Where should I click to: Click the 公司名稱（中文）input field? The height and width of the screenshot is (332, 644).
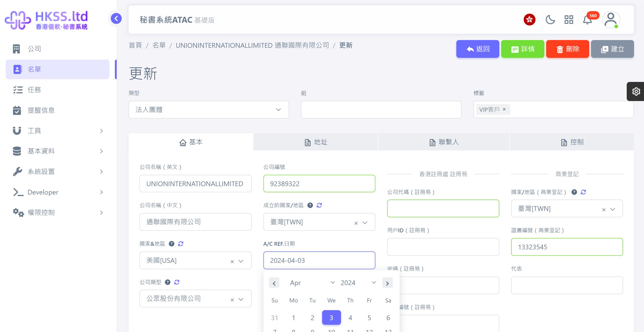[195, 222]
